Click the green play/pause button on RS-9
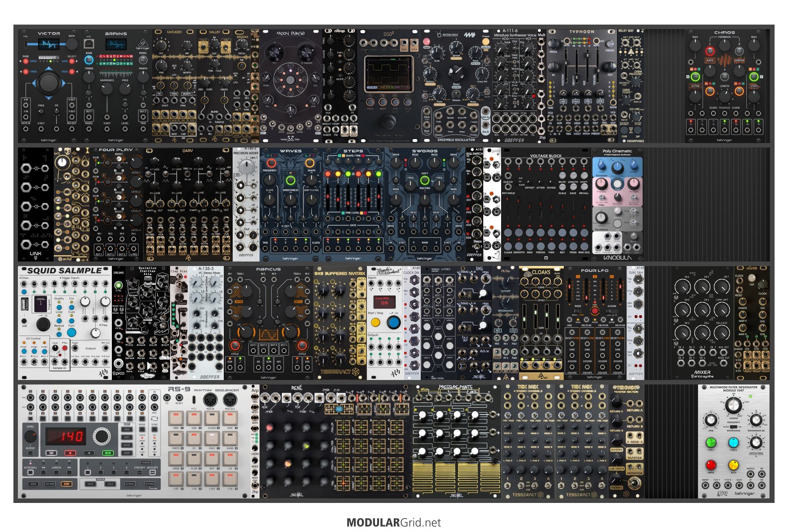Screen dimensions: 788x532 click(108, 453)
